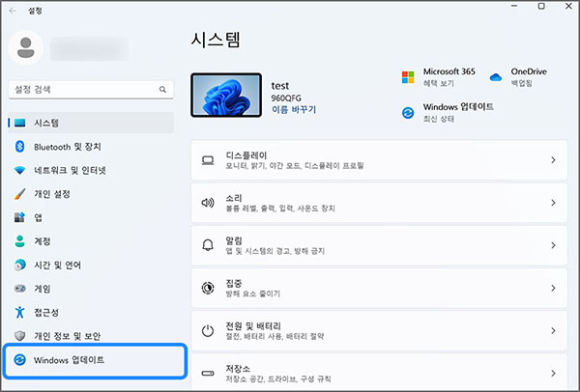Image resolution: width=580 pixels, height=392 pixels.
Task: Expand 집중 row chevron
Action: tap(553, 288)
